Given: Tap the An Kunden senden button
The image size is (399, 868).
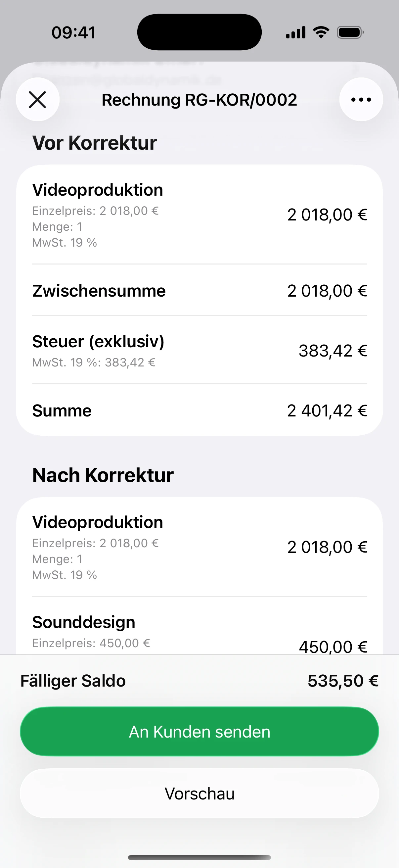Looking at the screenshot, I should point(199,732).
